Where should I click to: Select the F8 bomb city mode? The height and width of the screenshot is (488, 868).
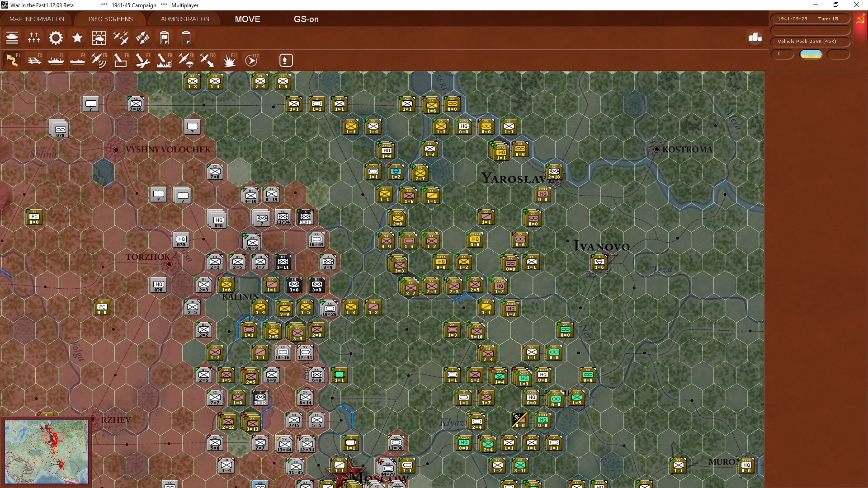[x=164, y=60]
